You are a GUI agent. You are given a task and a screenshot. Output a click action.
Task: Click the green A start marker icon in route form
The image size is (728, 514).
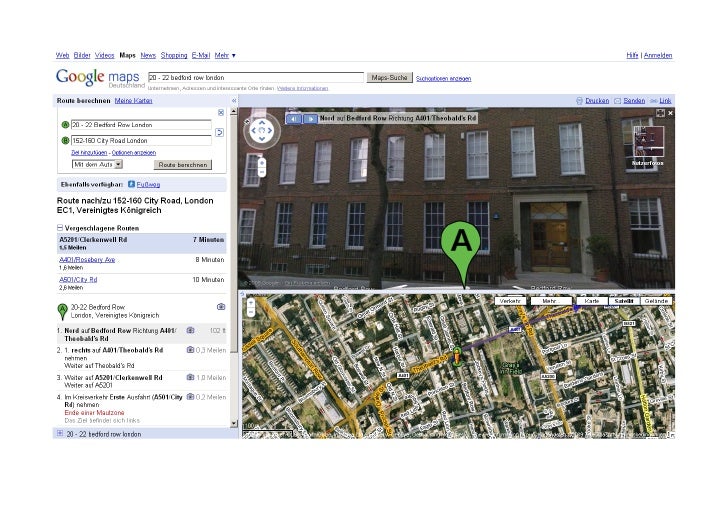[x=65, y=125]
